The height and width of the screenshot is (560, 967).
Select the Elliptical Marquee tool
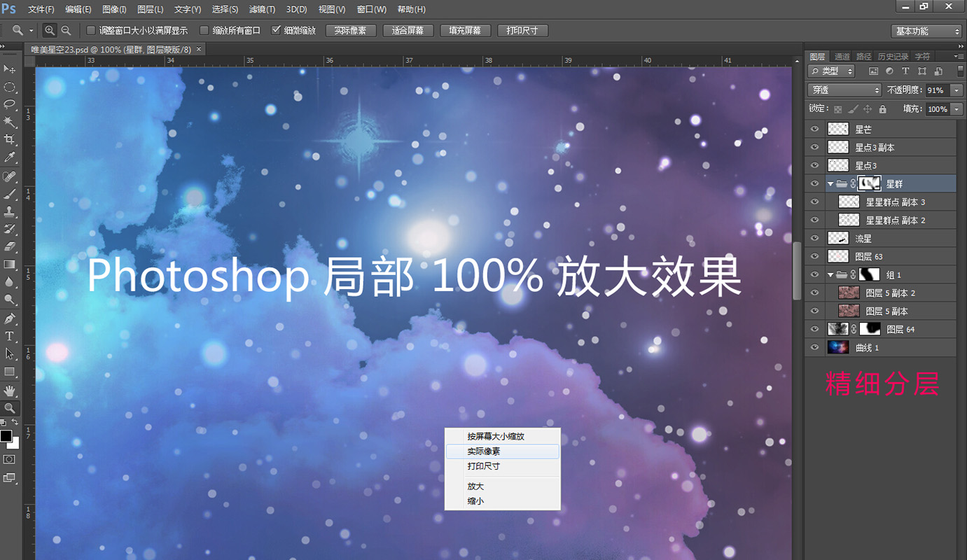click(10, 87)
